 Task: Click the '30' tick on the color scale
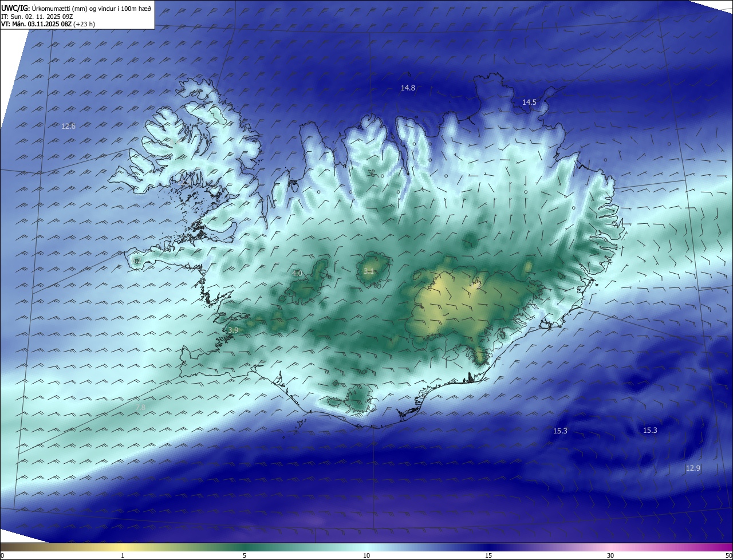[x=610, y=555]
